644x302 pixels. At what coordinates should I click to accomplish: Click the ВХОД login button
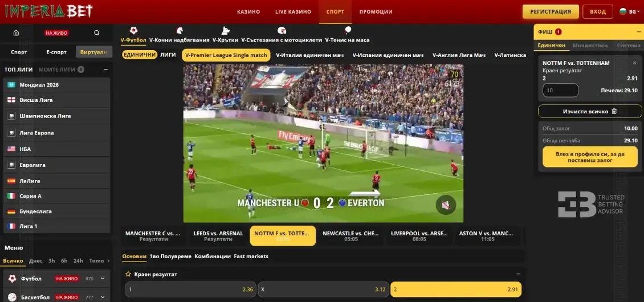[598, 11]
